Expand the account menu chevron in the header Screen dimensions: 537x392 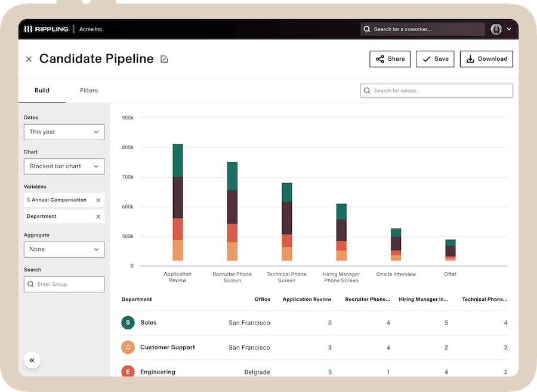509,29
